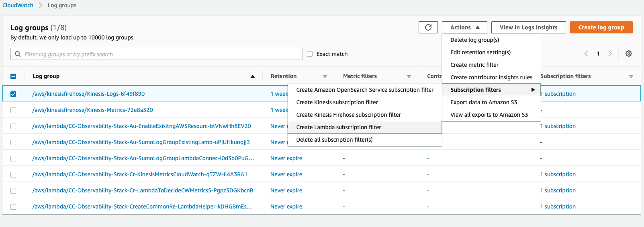Screen dimensions: 644x227
Task: Click the Create log group button
Action: click(601, 27)
